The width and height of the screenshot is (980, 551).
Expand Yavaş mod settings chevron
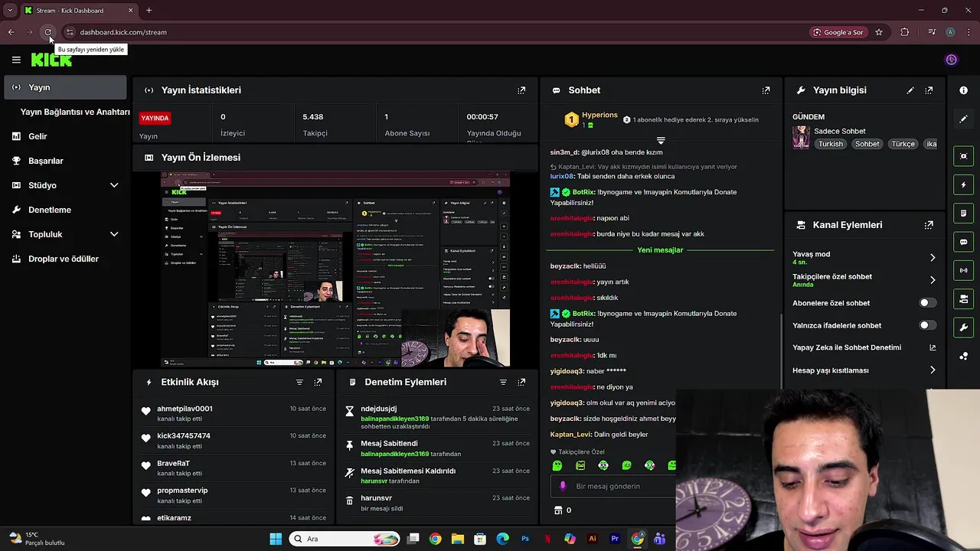[x=933, y=258]
